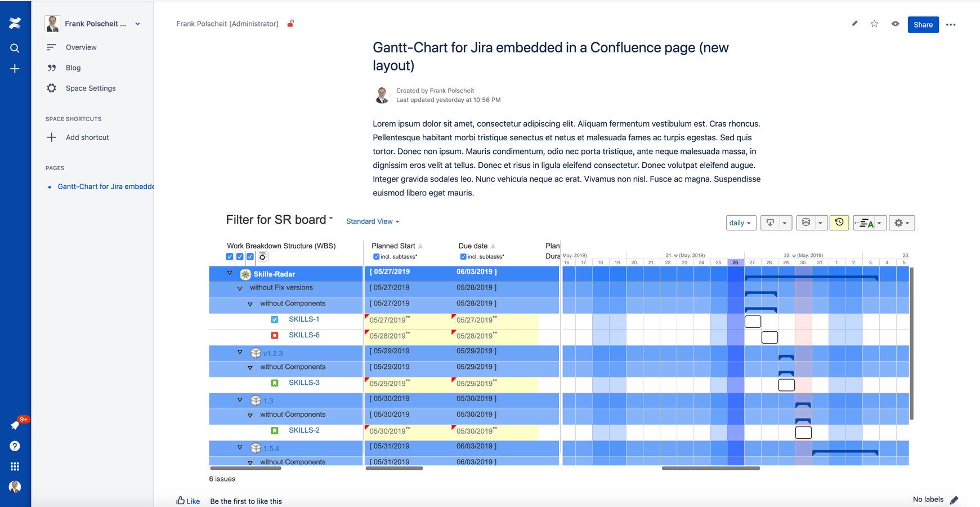Open the Gantt gear settings dropdown
Viewport: 980px width, 507px height.
(902, 223)
